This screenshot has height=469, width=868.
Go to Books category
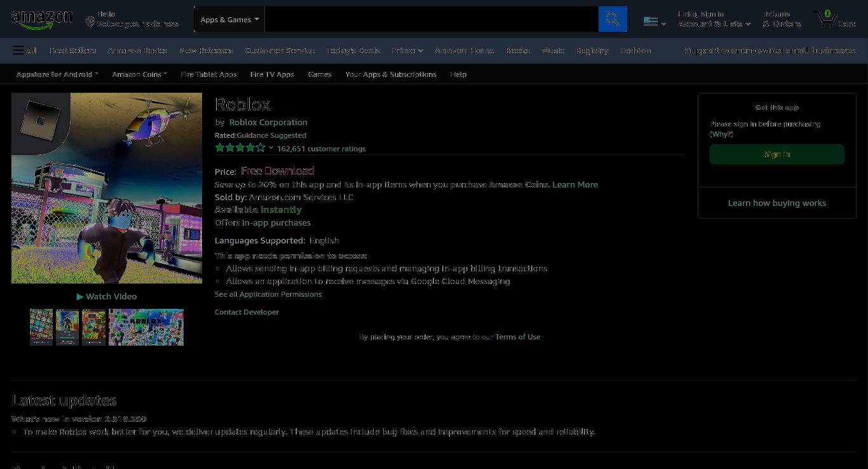click(x=518, y=50)
